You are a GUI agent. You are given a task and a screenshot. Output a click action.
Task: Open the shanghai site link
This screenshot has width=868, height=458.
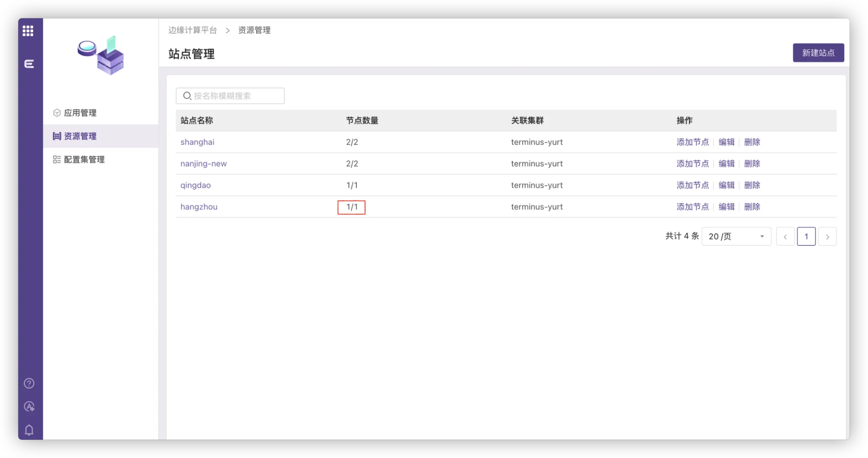pyautogui.click(x=197, y=142)
